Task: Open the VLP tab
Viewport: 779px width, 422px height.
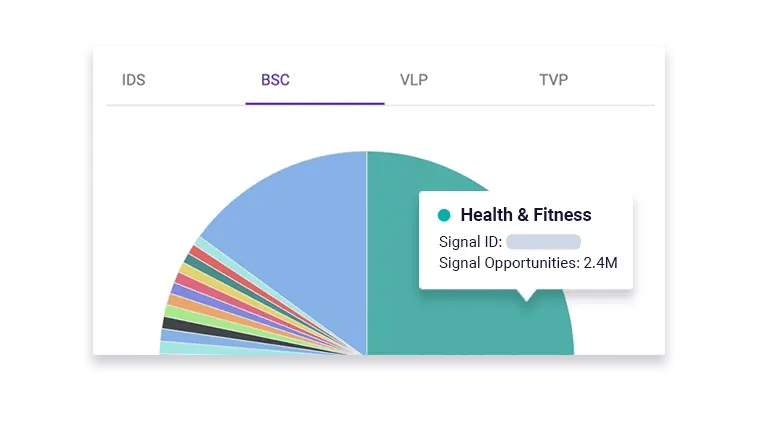Action: click(x=413, y=80)
